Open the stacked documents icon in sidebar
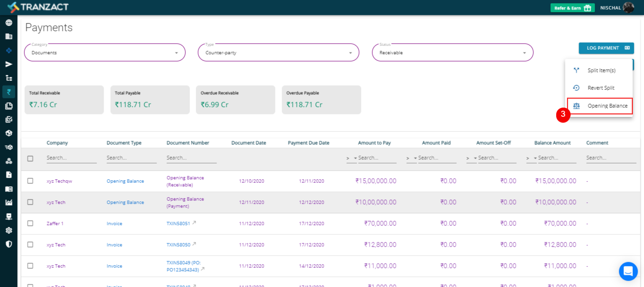This screenshot has height=287, width=644. pos(9,106)
